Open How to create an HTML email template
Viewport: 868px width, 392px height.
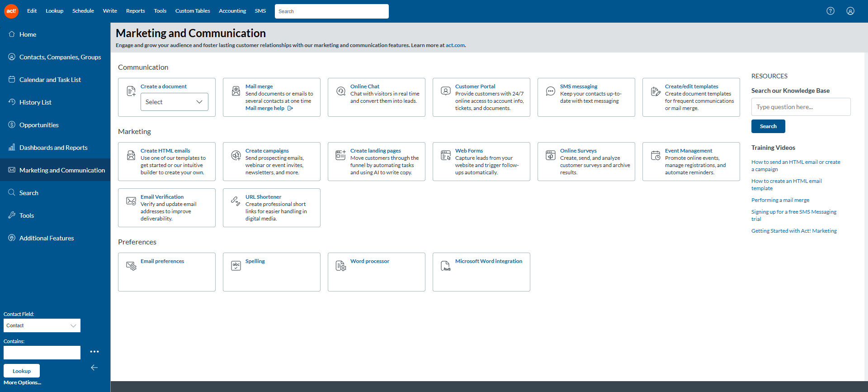(787, 185)
